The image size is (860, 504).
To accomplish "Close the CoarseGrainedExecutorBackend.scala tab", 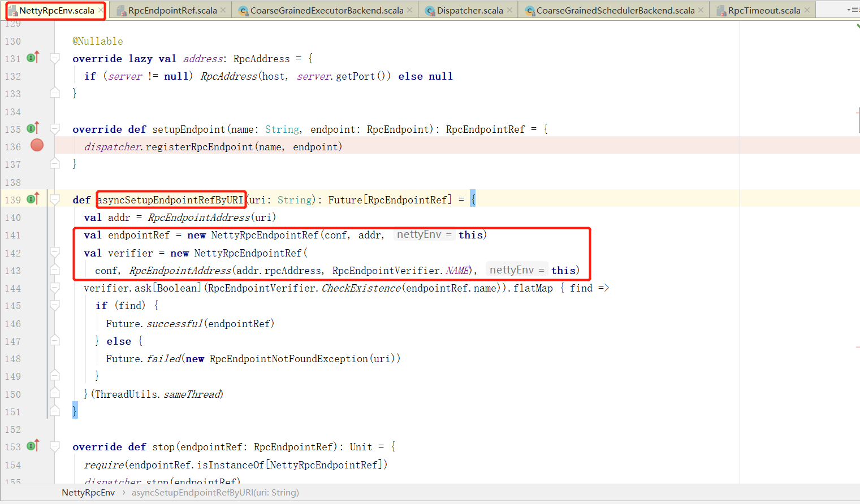I will pyautogui.click(x=410, y=10).
